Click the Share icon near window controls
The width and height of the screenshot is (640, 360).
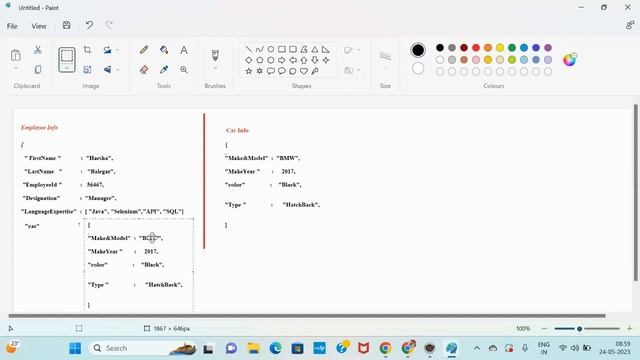(x=630, y=25)
